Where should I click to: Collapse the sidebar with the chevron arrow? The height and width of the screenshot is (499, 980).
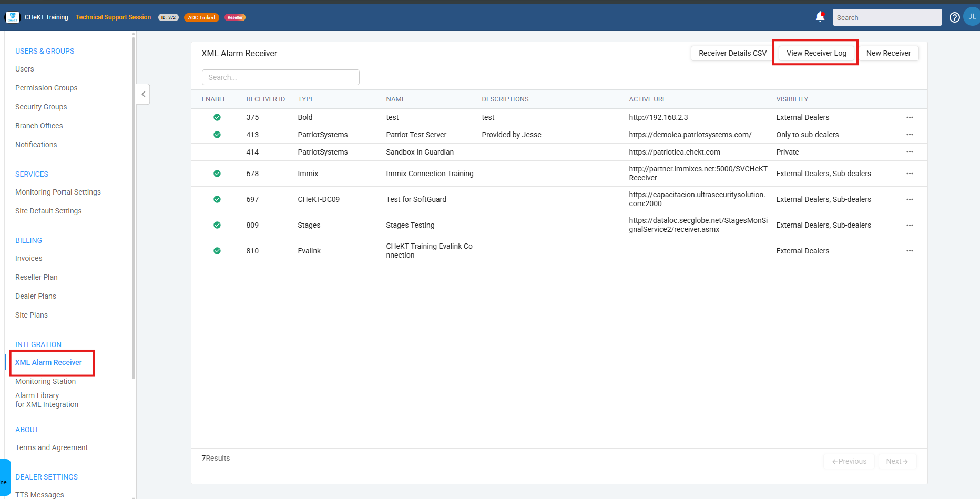(x=143, y=94)
